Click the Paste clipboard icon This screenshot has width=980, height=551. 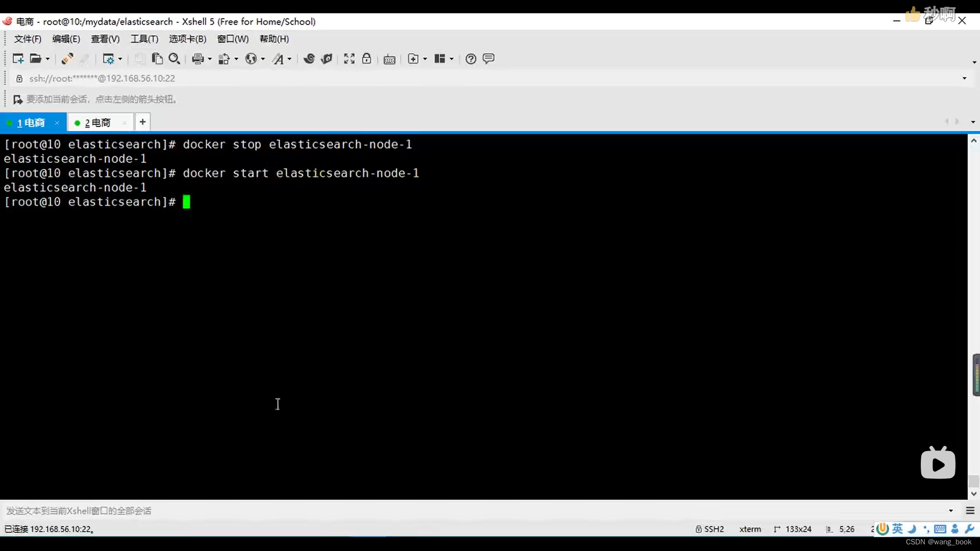click(157, 59)
